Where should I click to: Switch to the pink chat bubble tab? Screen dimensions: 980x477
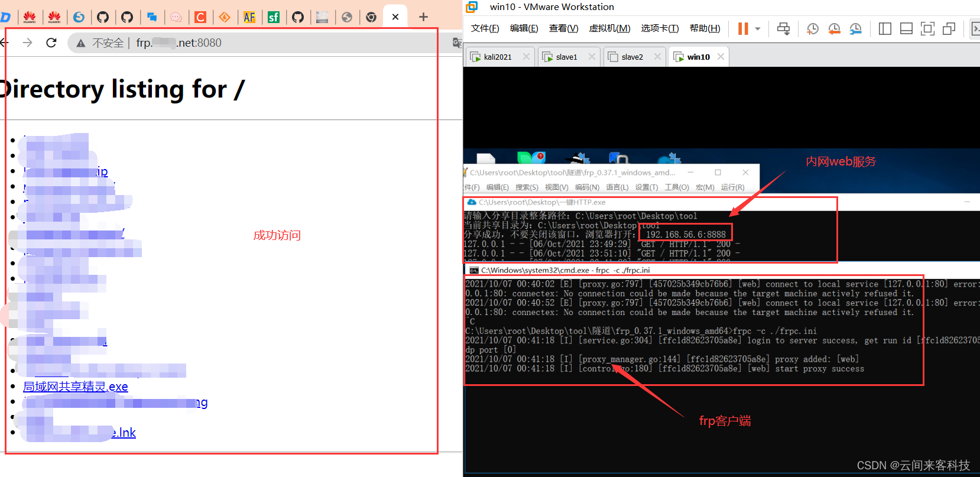pos(176,17)
